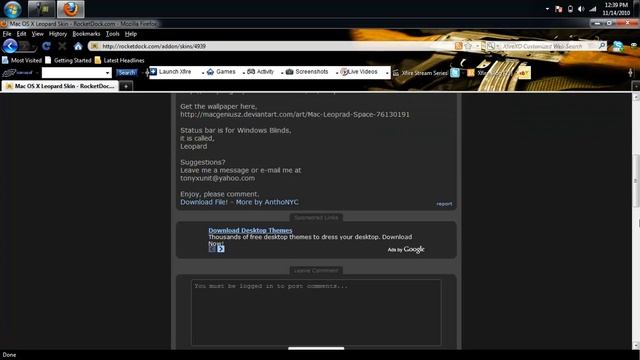Click the Action Center flag tray icon
This screenshot has height=360, width=640.
[558, 9]
